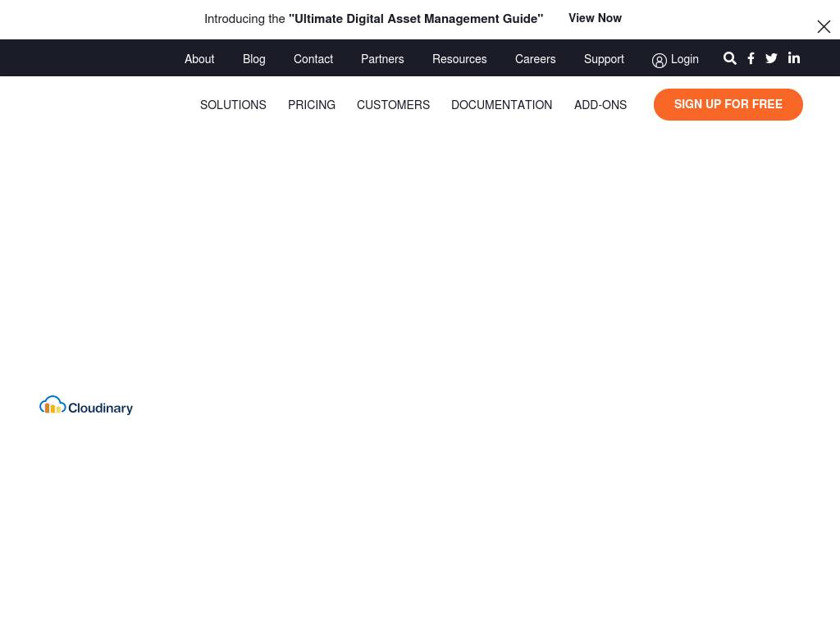Open the About page link
This screenshot has height=630, width=840.
[199, 59]
